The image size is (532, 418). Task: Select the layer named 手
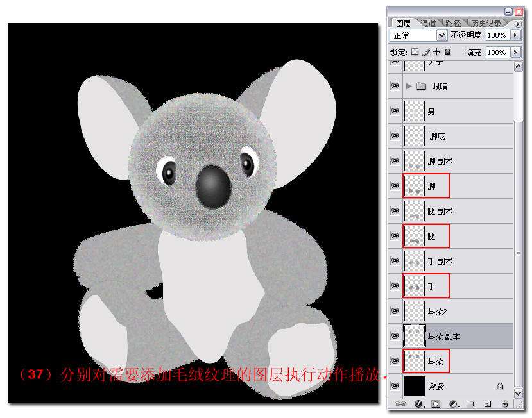(431, 286)
